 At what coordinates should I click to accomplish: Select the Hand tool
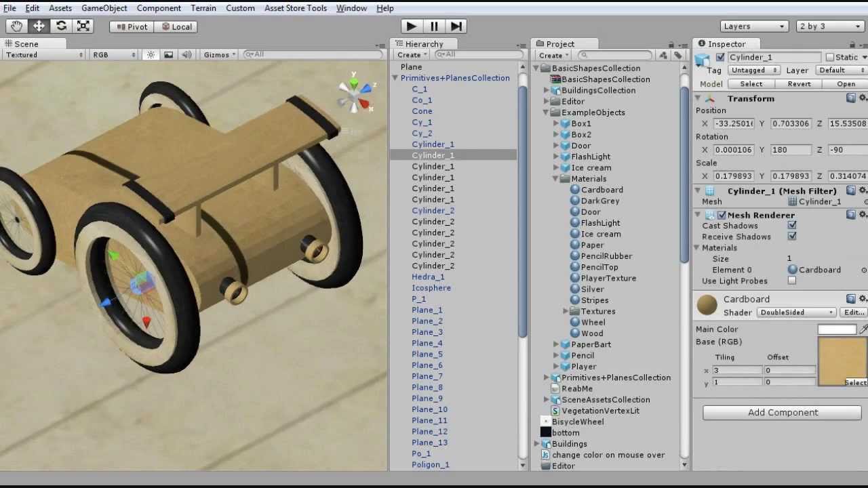16,26
